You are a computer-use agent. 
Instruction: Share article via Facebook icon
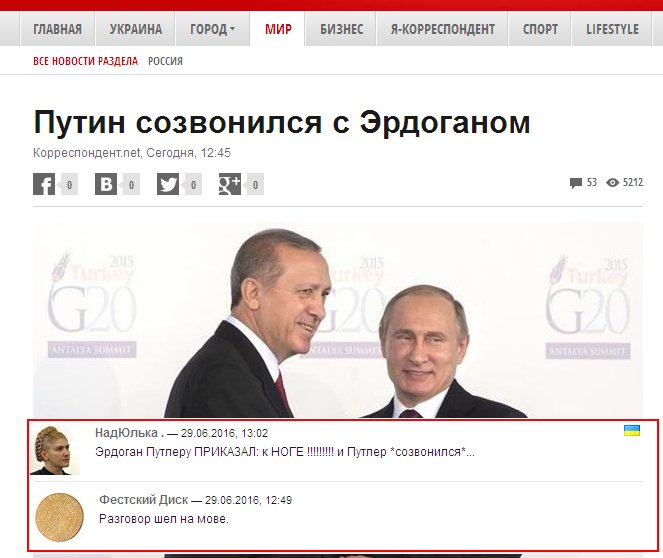click(44, 184)
